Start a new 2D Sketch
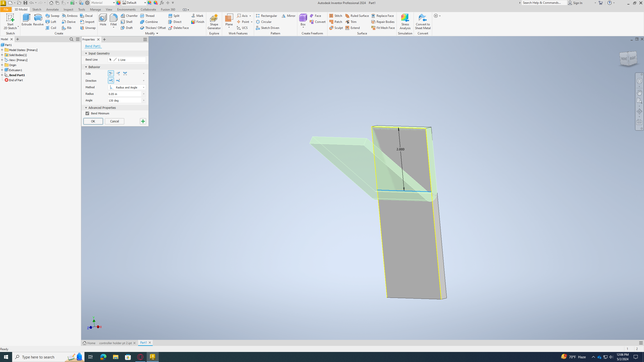Viewport: 644px width, 362px height. tap(10, 22)
